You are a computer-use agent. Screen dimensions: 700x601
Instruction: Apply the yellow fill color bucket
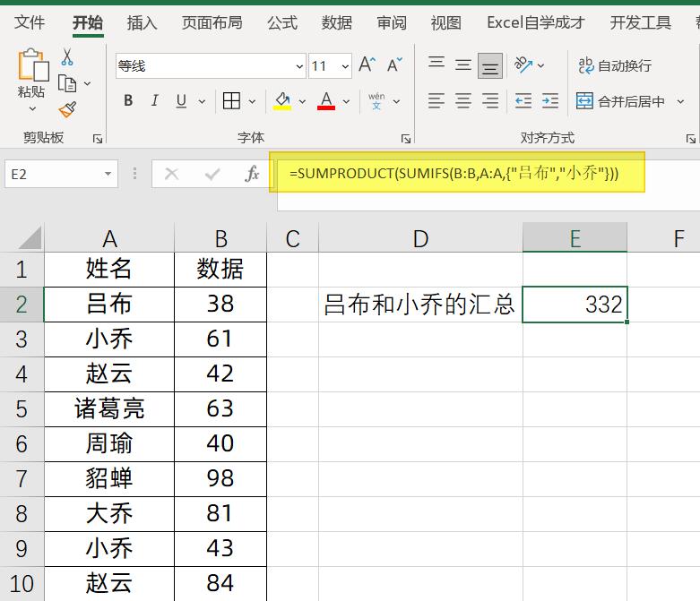[282, 101]
